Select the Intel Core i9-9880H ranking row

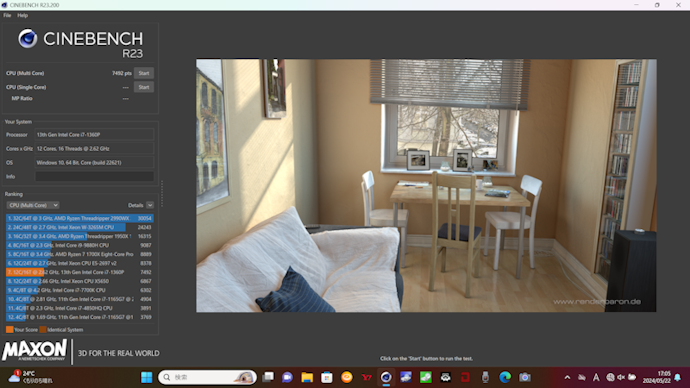(x=80, y=245)
